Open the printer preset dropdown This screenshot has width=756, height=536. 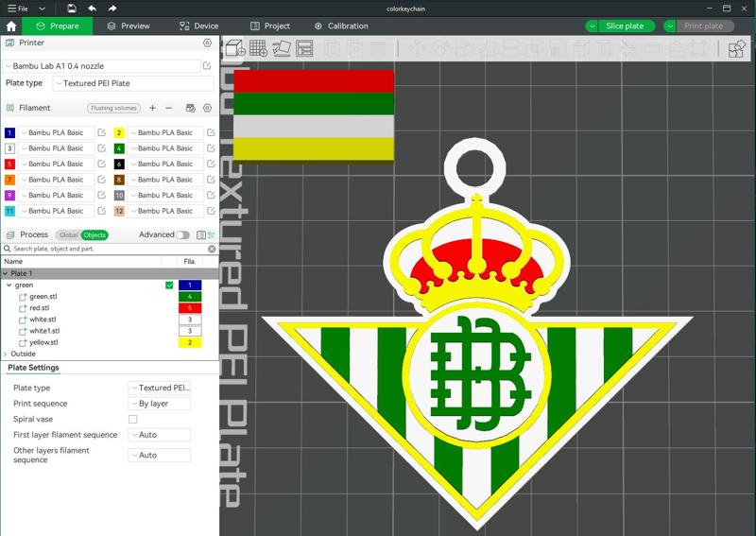tap(102, 66)
